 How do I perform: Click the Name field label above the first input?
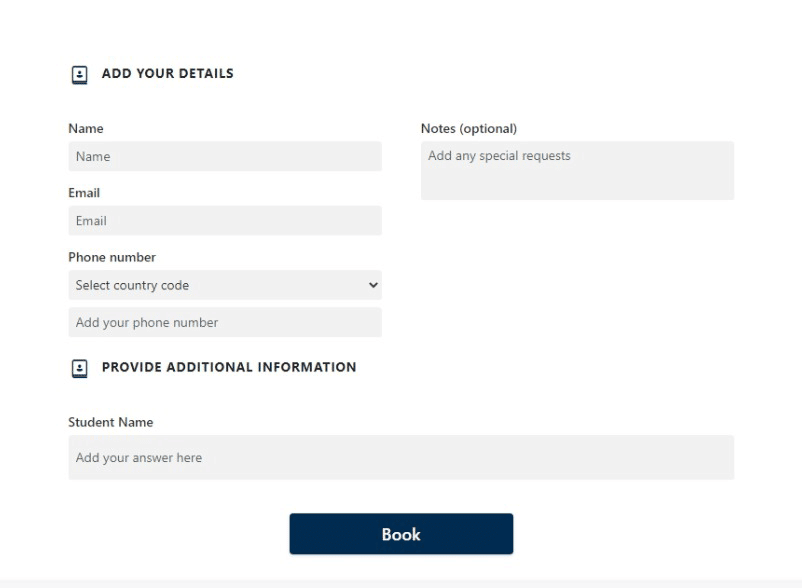point(86,128)
